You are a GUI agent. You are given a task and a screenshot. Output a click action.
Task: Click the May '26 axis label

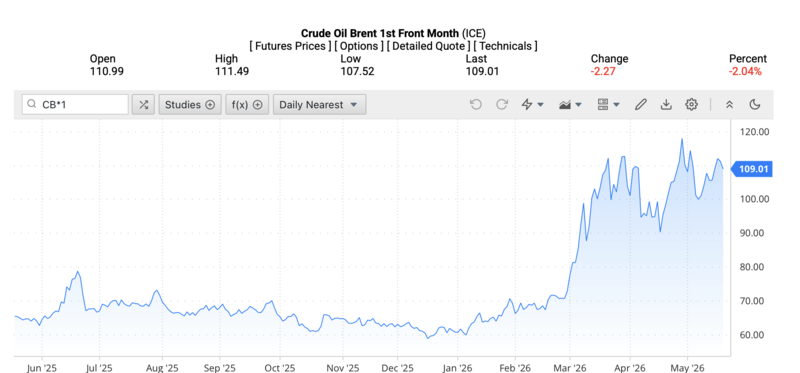(x=687, y=367)
